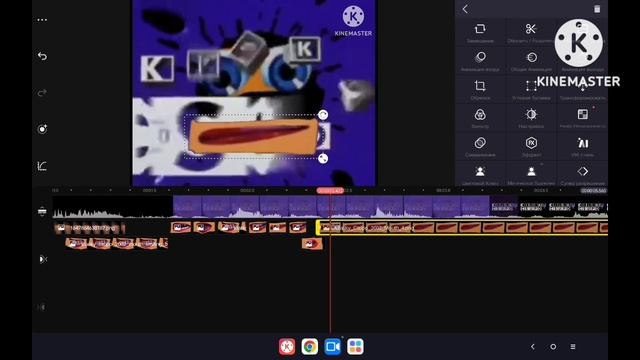
Task: Open the Overall Animation option
Action: click(x=531, y=60)
